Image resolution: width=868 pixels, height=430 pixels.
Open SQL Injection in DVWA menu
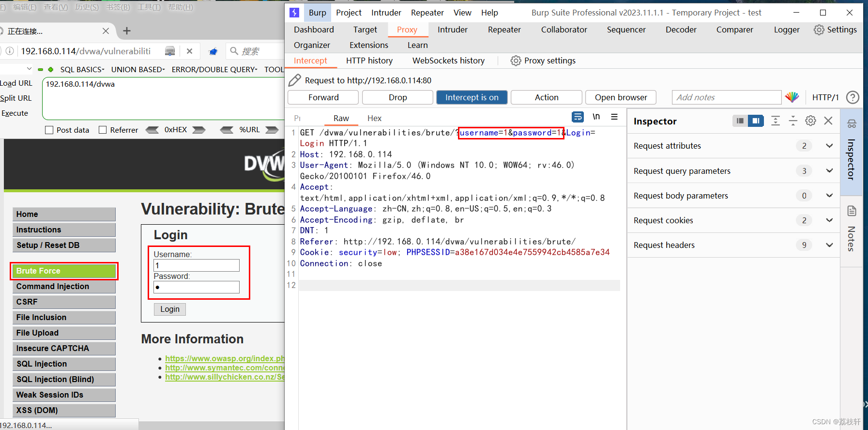[x=64, y=364]
